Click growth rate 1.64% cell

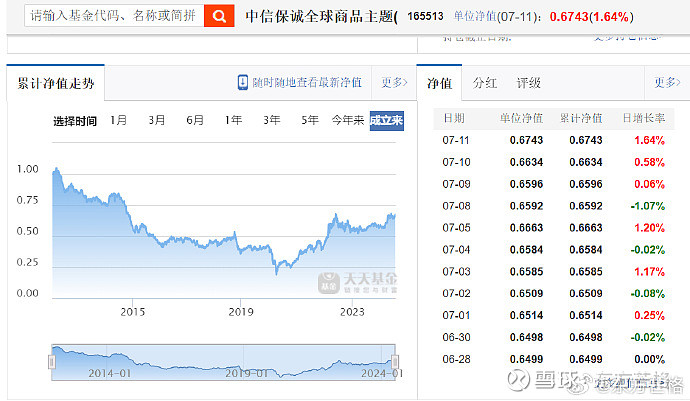649,140
